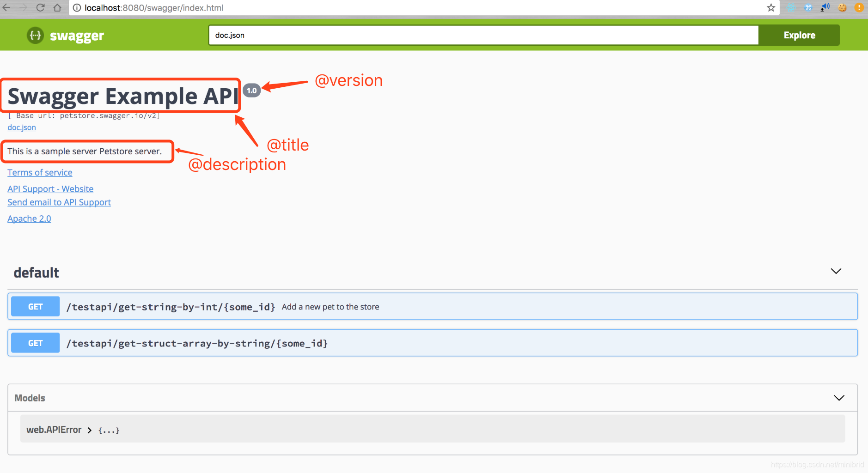Click the Swagger Example API title
The width and height of the screenshot is (868, 473).
click(123, 97)
